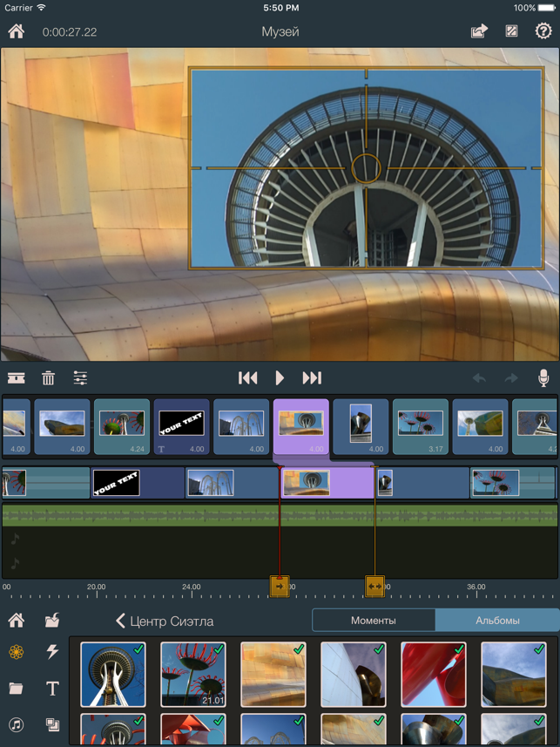Return to projects with top home icon
The width and height of the screenshot is (560, 747).
click(x=17, y=31)
